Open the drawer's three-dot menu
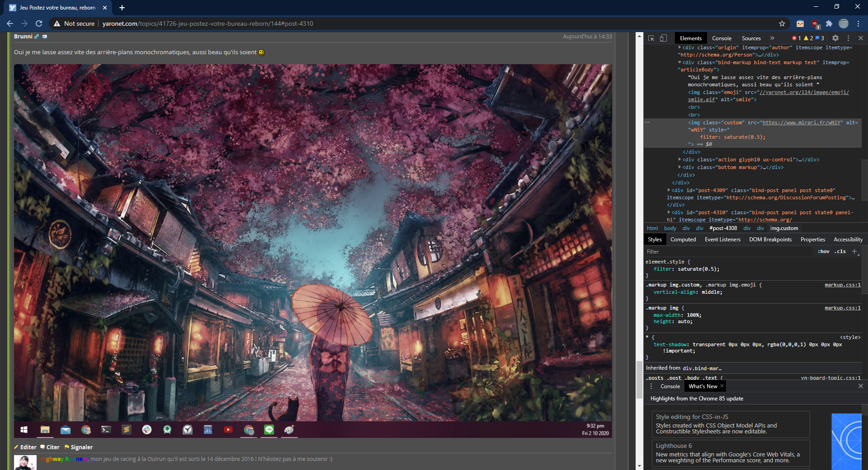Screen dimensions: 868x470 click(x=651, y=386)
